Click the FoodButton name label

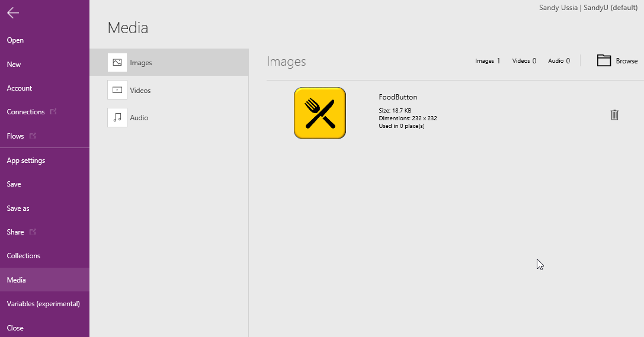pyautogui.click(x=398, y=97)
